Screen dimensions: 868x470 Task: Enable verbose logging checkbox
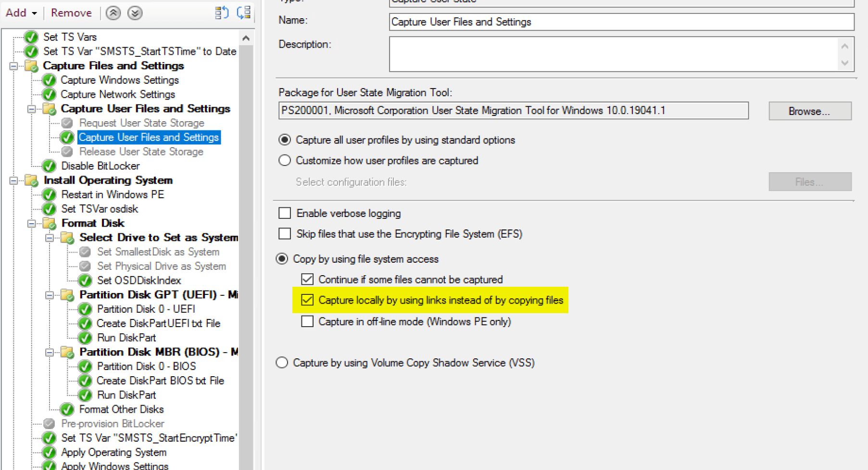click(x=285, y=213)
